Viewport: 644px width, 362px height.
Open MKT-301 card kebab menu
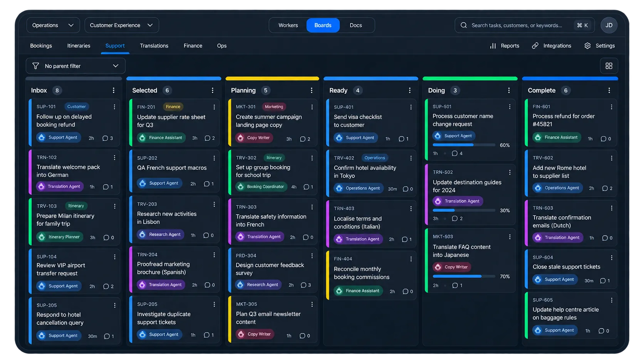pyautogui.click(x=312, y=107)
